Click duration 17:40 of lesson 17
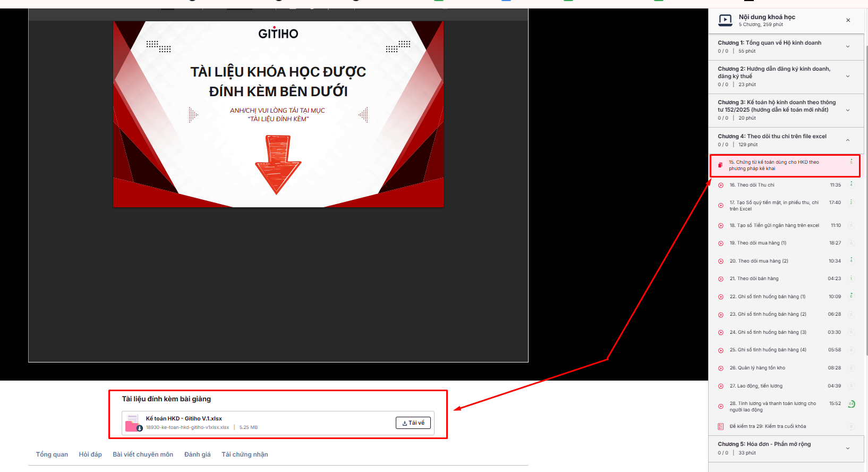Image resolution: width=868 pixels, height=472 pixels. point(835,203)
